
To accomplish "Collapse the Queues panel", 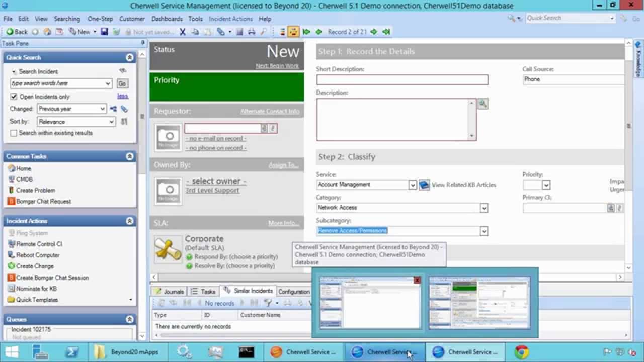I will pyautogui.click(x=129, y=319).
